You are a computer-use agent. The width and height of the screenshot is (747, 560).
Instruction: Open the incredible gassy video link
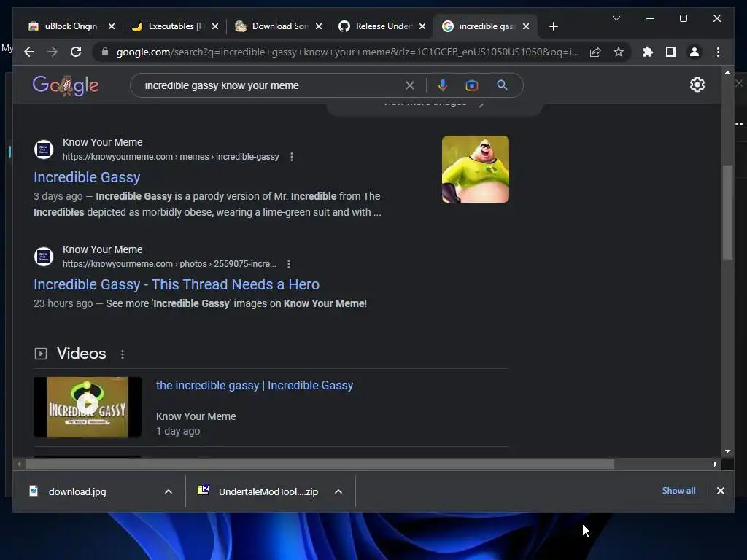click(255, 385)
